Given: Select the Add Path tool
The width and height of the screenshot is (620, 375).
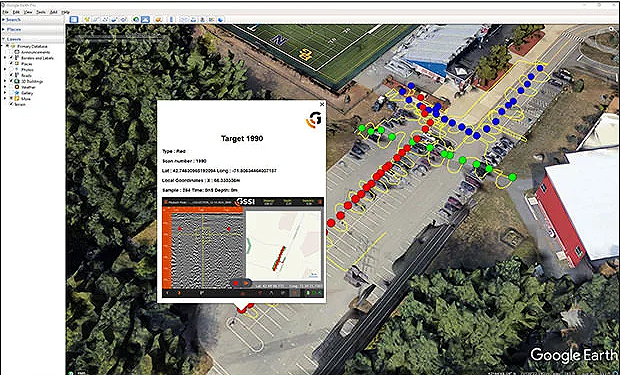Looking at the screenshot, I should tap(105, 19).
